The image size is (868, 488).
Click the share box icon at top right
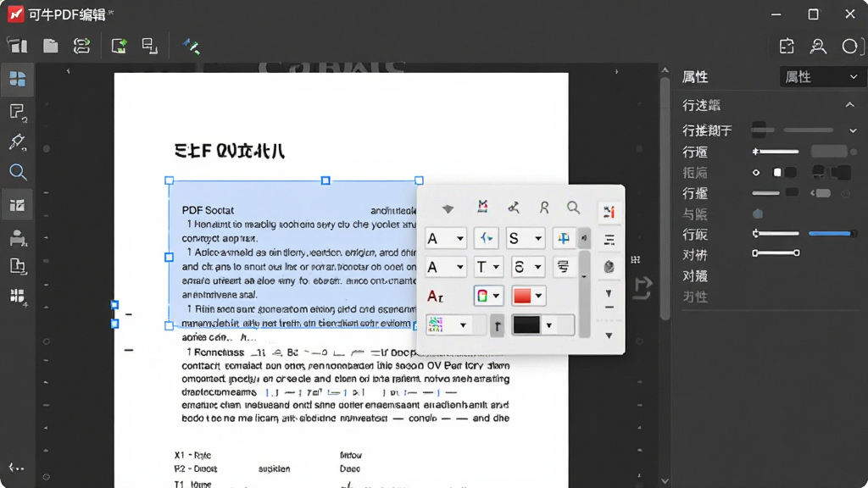tap(787, 47)
